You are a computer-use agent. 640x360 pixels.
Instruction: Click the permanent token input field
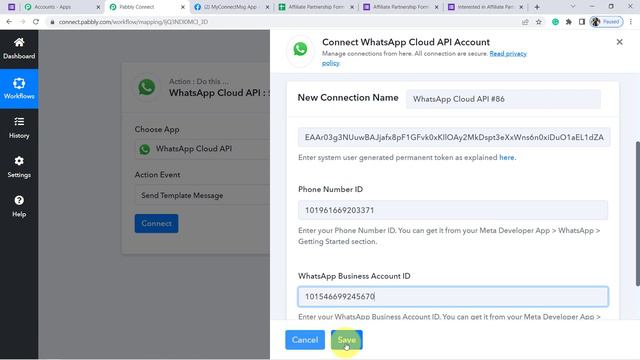[454, 137]
